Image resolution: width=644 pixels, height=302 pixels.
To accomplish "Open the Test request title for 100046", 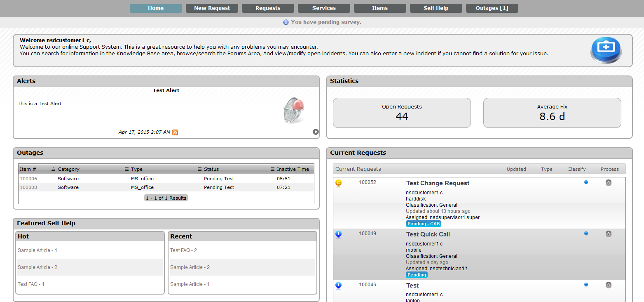I will tap(412, 285).
